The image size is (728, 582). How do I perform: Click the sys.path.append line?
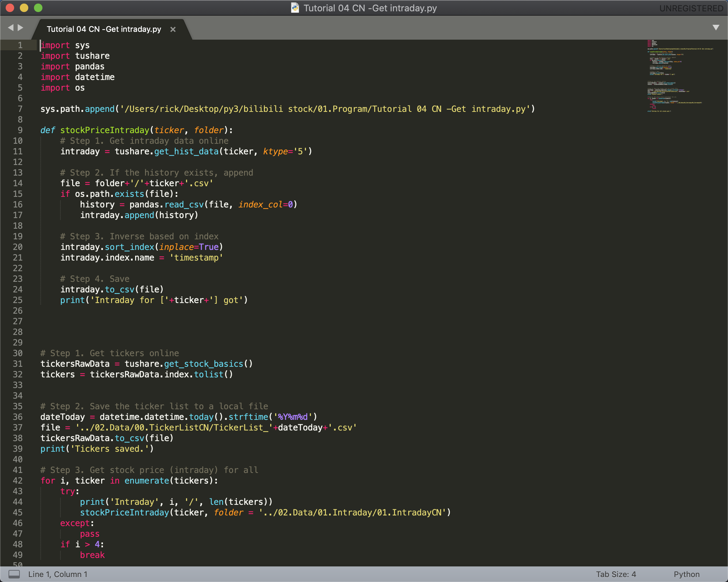[288, 109]
